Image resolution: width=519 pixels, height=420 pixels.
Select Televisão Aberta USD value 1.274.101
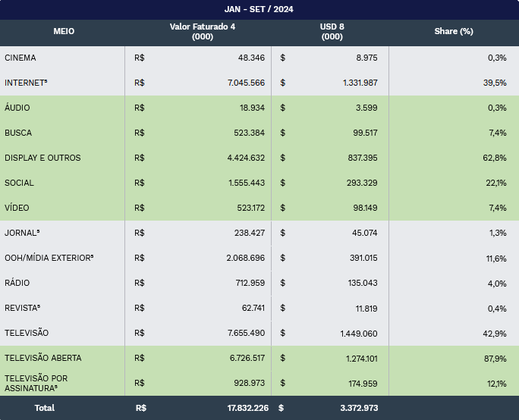pos(362,359)
